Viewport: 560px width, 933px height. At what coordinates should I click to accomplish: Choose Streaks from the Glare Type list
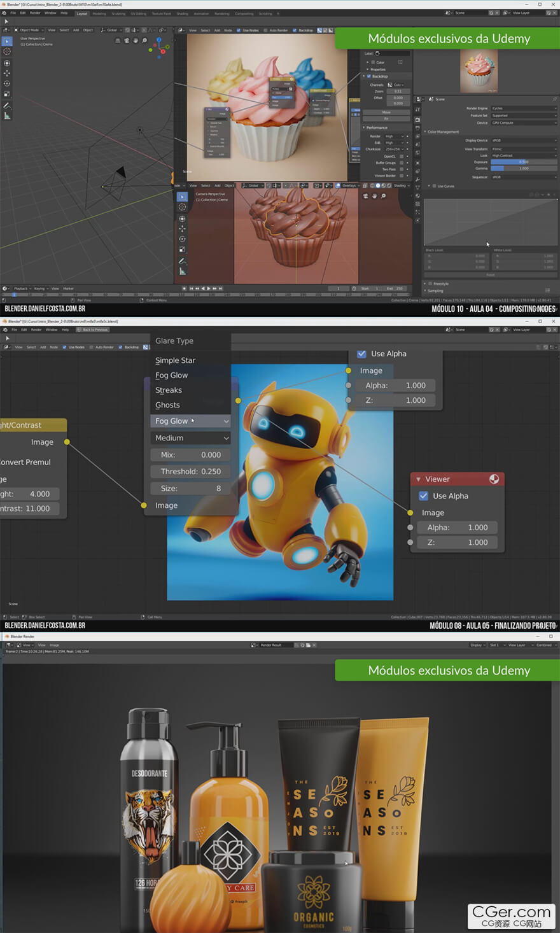pyautogui.click(x=169, y=390)
